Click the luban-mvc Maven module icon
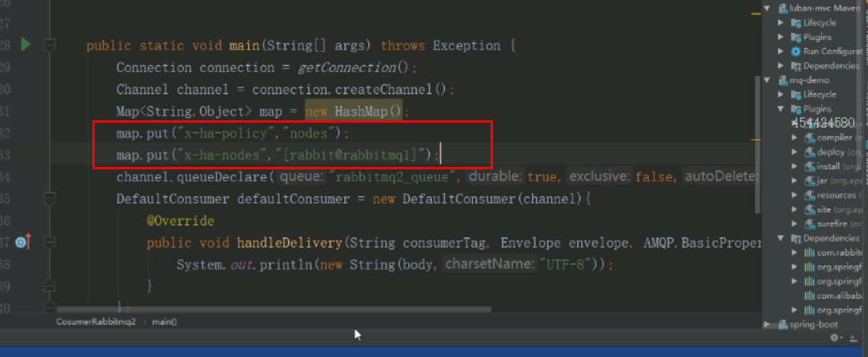868x357 pixels. pyautogui.click(x=783, y=8)
